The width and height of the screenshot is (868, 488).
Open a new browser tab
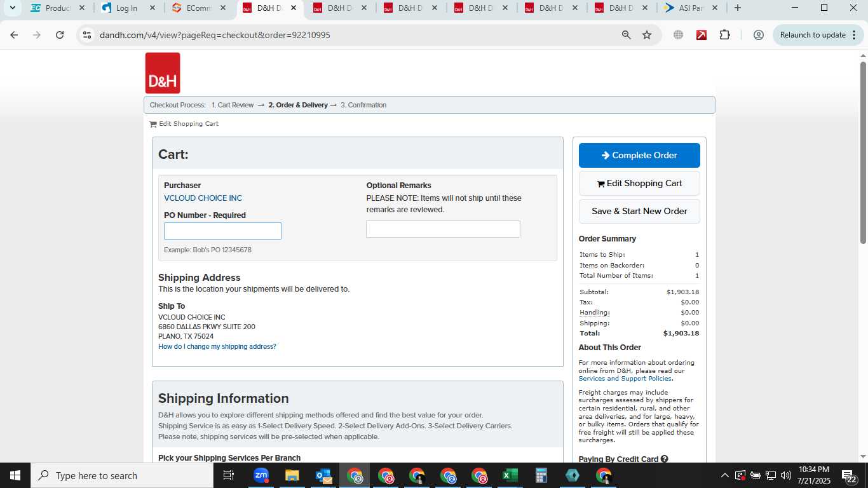point(737,8)
